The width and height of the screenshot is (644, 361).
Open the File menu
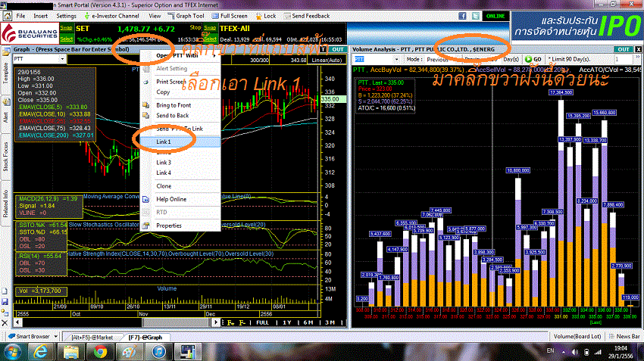20,16
